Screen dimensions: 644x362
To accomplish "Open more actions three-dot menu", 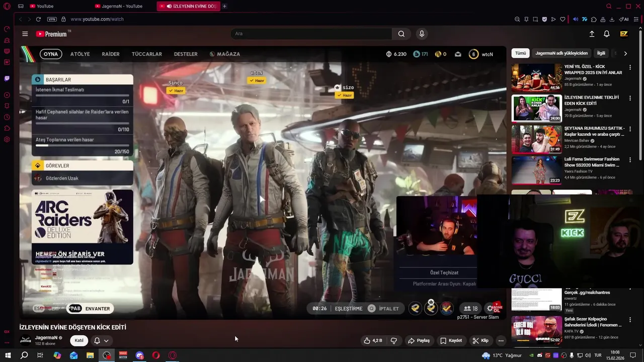I will click(501, 340).
